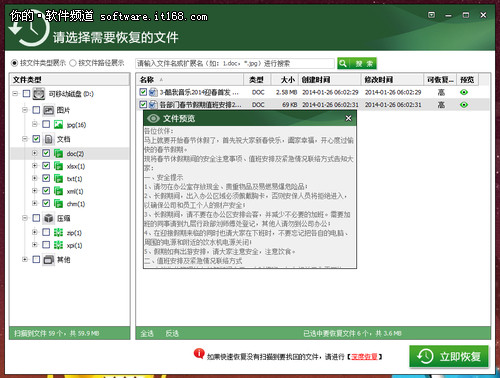Check the pictures category checkbox

coord(36,110)
